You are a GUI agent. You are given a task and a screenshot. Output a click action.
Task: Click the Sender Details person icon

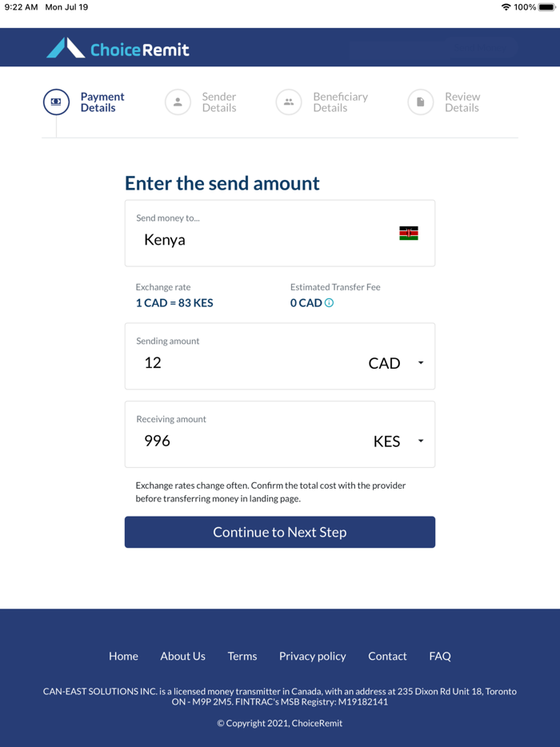pos(178,102)
